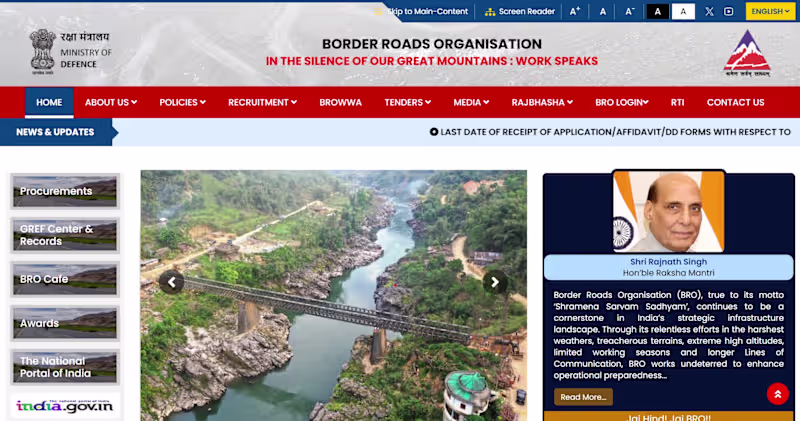Open the ENGLISH language dropdown
This screenshot has width=800, height=421.
pos(770,11)
